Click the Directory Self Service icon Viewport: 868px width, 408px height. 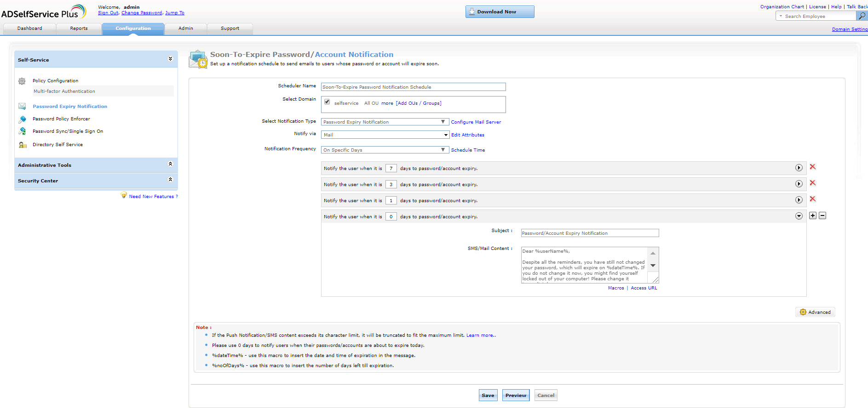coord(22,145)
